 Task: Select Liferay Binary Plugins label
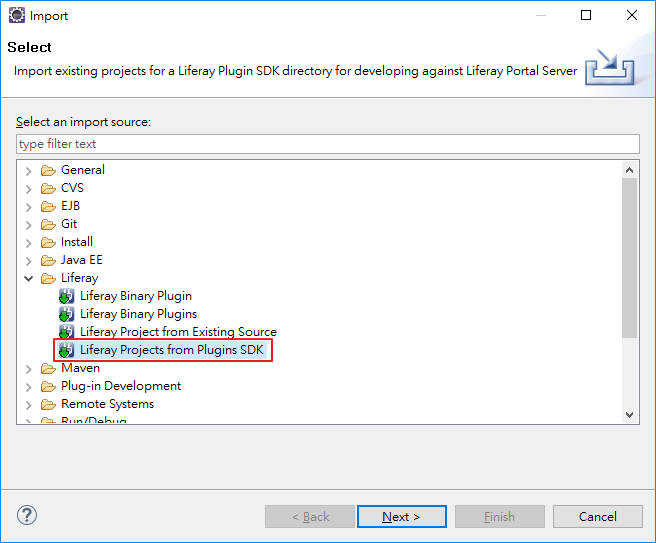coord(138,314)
